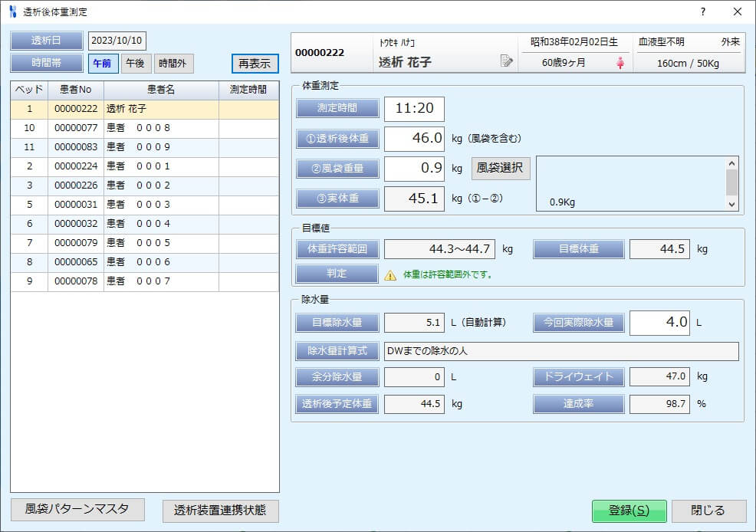Viewport: 756px width, 532px height.
Task: Check 透析装置連携状態 device link status
Action: click(221, 511)
